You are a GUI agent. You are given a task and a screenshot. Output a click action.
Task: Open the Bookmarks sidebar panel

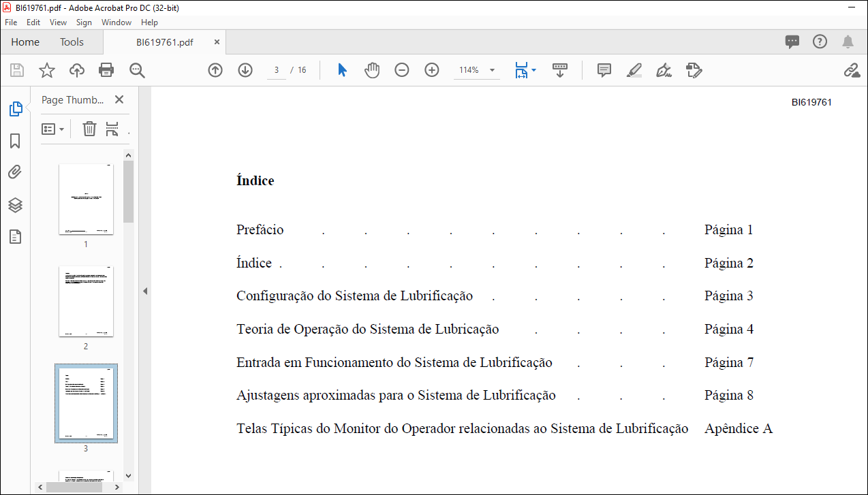click(15, 141)
